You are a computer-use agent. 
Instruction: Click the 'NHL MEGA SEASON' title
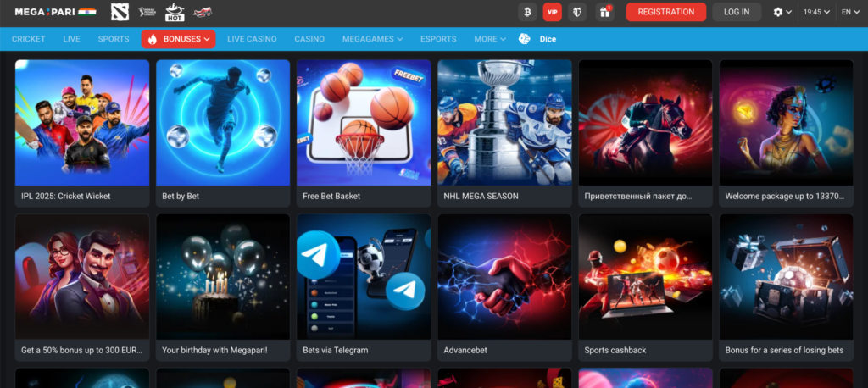481,196
